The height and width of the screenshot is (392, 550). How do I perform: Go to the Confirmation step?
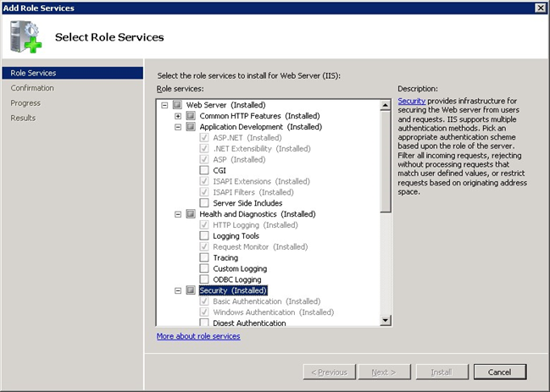(x=32, y=88)
